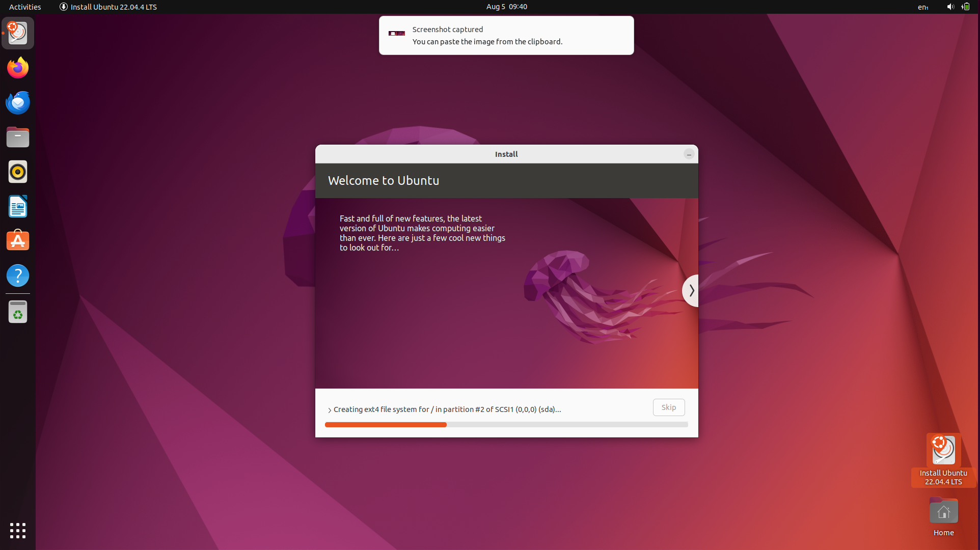Click the Screenshot captured notification thumbnail
980x550 pixels.
pyautogui.click(x=397, y=34)
